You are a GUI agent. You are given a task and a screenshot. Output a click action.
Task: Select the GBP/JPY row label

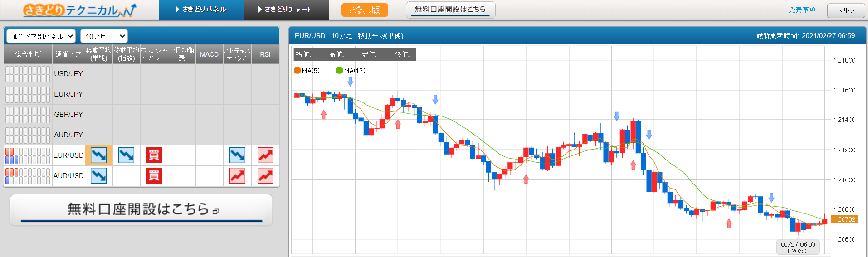(x=68, y=115)
